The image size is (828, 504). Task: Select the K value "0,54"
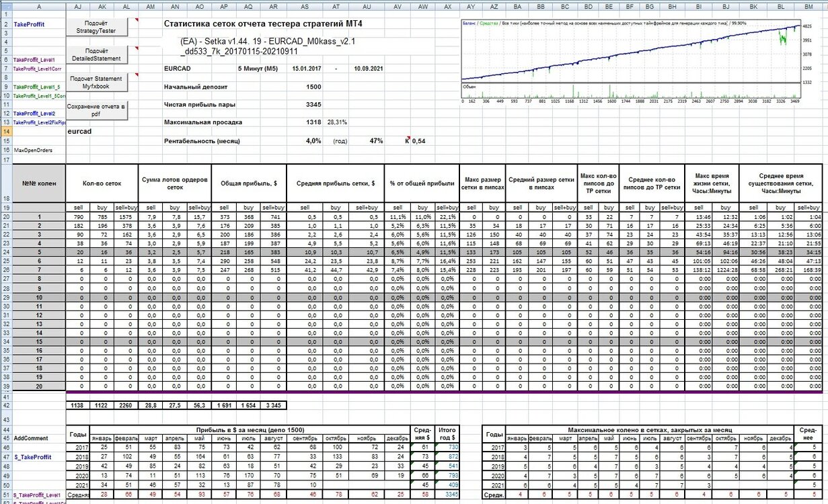click(418, 141)
